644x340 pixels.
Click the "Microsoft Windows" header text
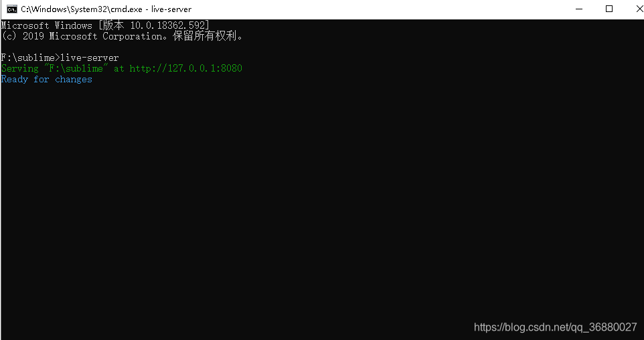46,25
